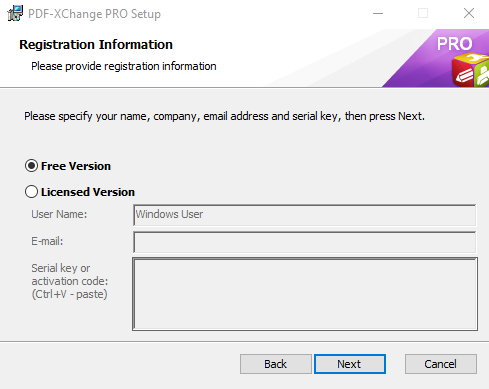Cancel the PDF-XChange PRO setup
The width and height of the screenshot is (489, 389).
click(x=441, y=364)
